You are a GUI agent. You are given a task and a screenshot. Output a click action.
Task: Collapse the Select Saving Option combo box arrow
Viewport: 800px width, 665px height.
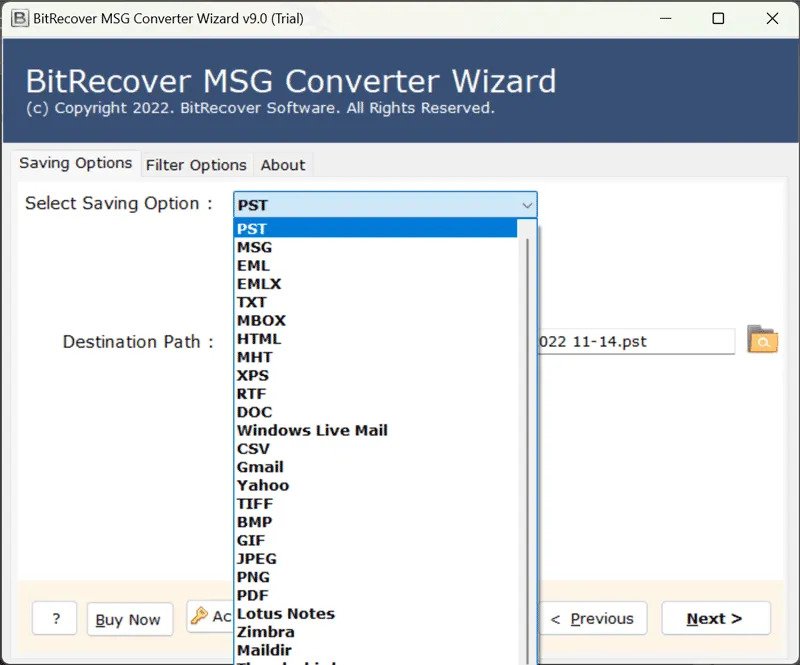tap(527, 205)
